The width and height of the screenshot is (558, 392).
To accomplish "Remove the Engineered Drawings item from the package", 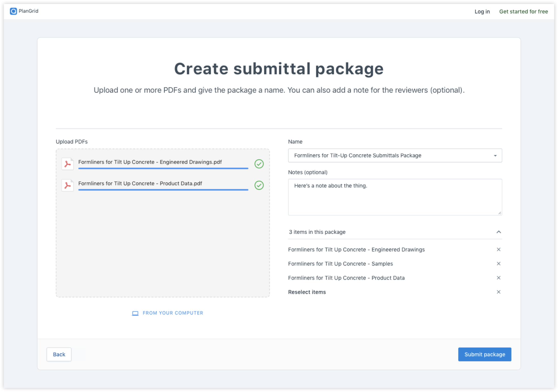I will tap(499, 249).
